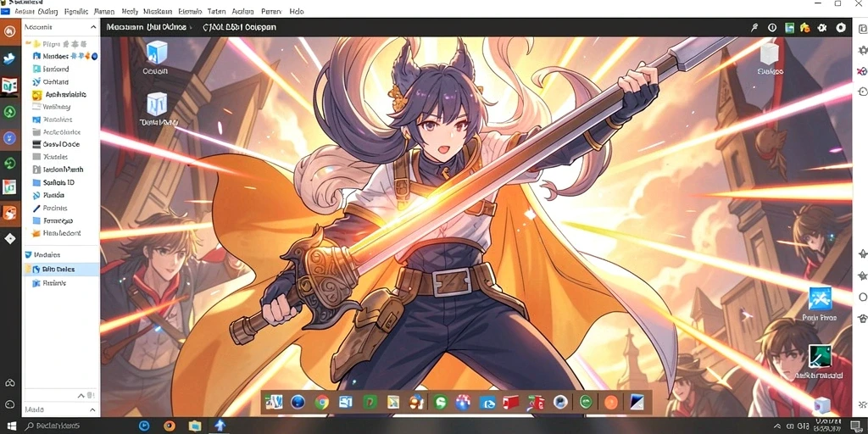This screenshot has width=868, height=434.
Task: Click the Chrome icon in the dock
Action: 322,402
